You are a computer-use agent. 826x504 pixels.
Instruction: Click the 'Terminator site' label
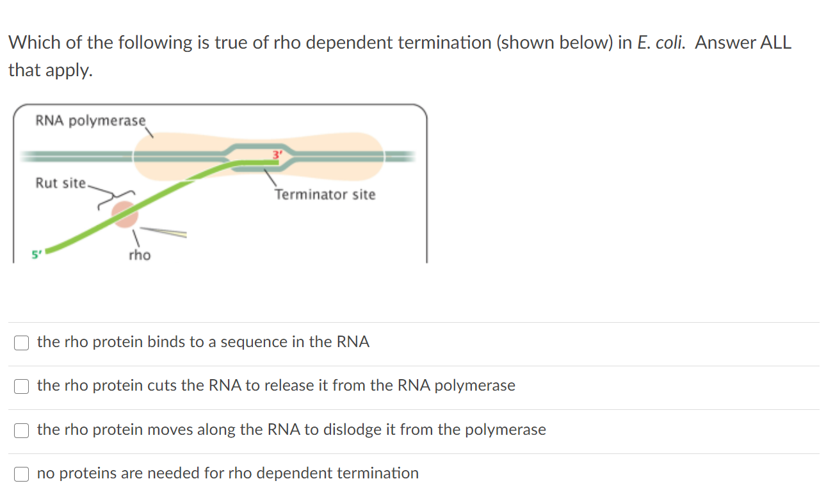tap(324, 195)
